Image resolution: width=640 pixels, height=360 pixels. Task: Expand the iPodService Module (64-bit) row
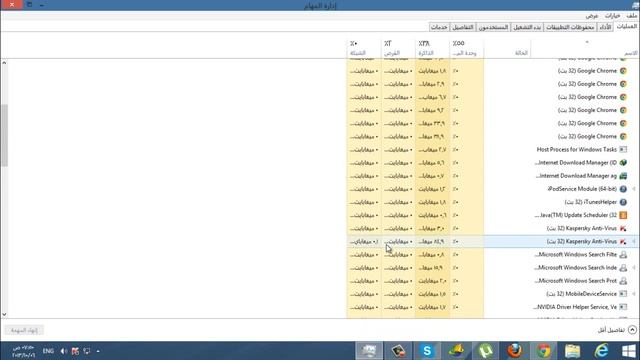coord(634,189)
